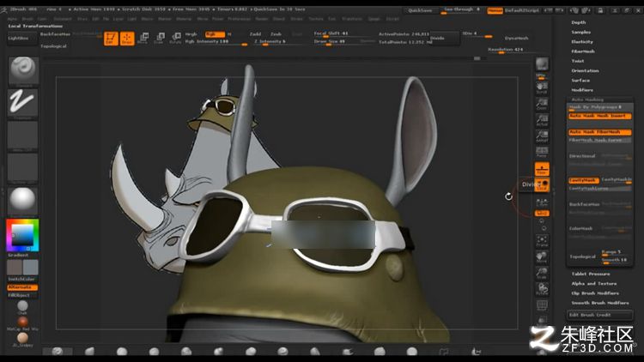Image resolution: width=644 pixels, height=362 pixels.
Task: Toggle Auto Mask FiberMesh
Action: (599, 132)
